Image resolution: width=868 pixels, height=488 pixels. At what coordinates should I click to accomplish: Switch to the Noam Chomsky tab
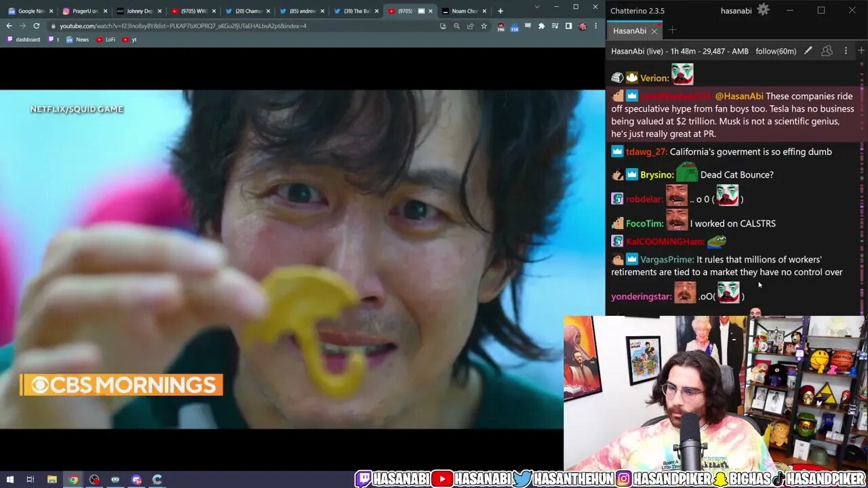(465, 11)
